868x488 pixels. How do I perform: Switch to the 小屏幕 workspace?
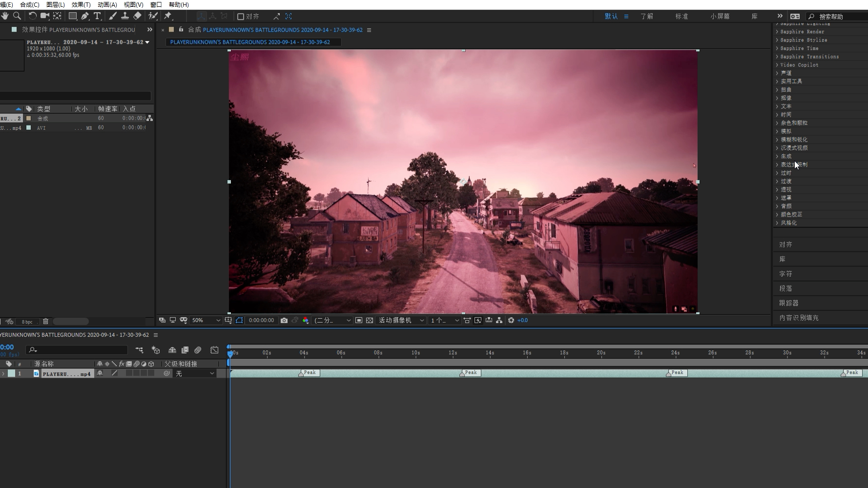[720, 16]
